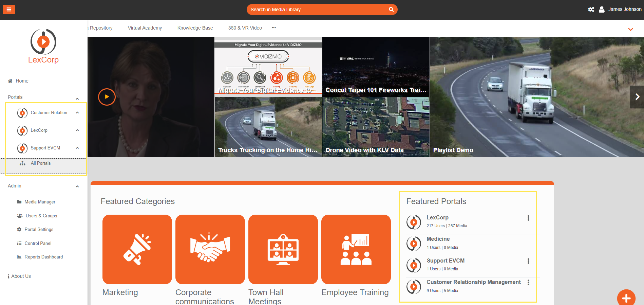Click the search magnifier icon
644x305 pixels.
391,10
